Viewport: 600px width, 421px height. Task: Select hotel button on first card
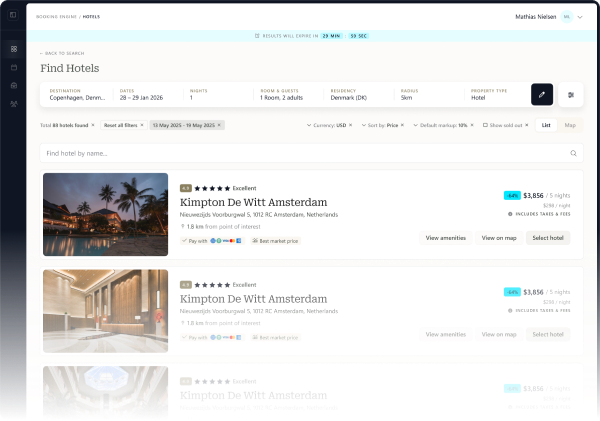pos(548,238)
